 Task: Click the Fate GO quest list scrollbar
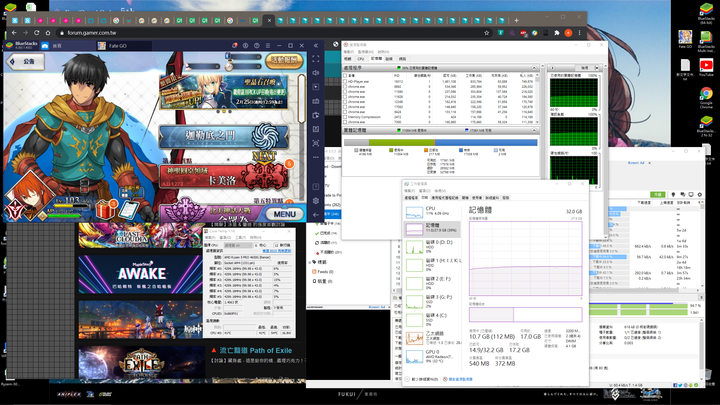301,99
